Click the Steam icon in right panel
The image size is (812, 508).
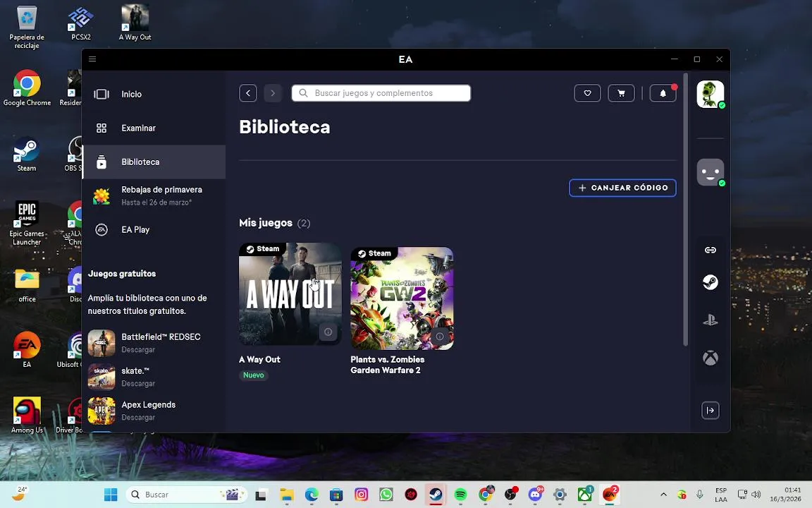(x=710, y=282)
